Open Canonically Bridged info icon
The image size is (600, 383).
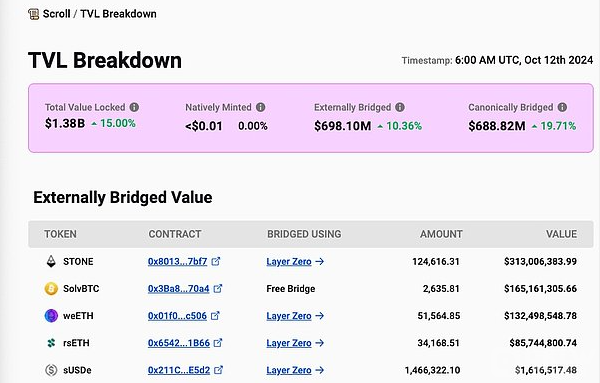pos(562,107)
